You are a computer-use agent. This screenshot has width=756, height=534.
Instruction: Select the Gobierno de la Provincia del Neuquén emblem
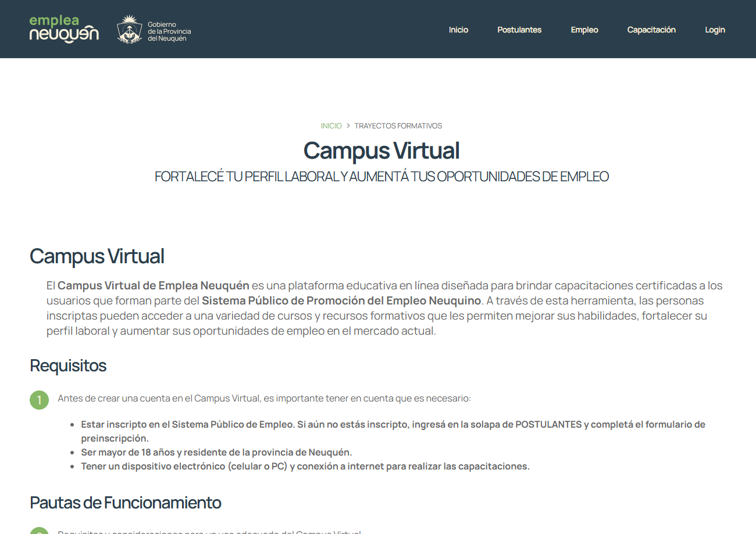pos(129,29)
